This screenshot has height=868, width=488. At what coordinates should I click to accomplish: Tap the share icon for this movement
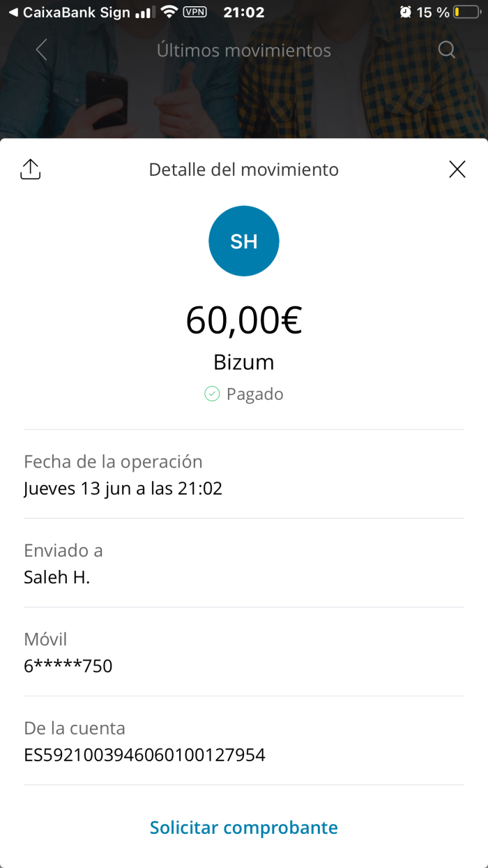[30, 169]
